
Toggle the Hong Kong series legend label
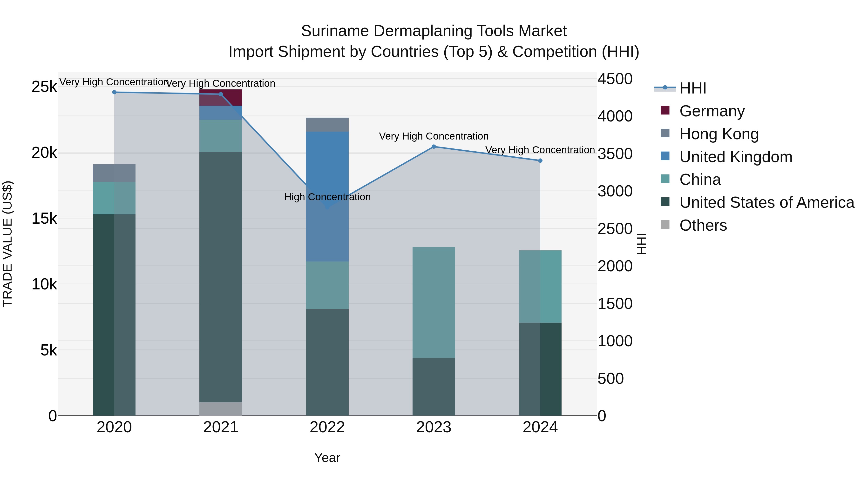(x=719, y=134)
